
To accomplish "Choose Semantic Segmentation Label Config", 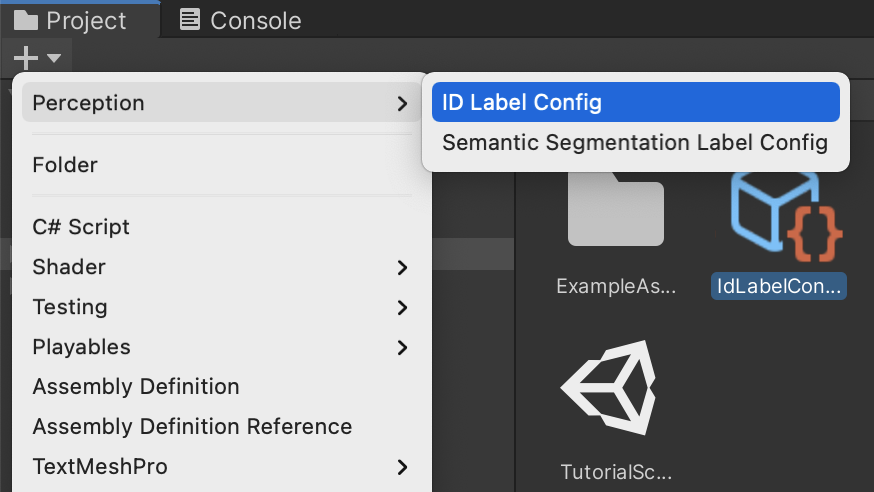I will point(635,143).
